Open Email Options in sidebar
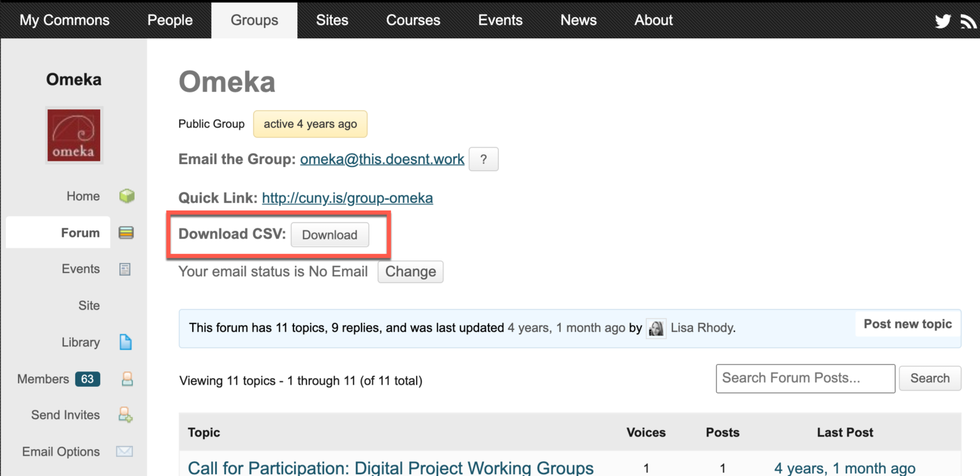This screenshot has height=476, width=980. [61, 452]
